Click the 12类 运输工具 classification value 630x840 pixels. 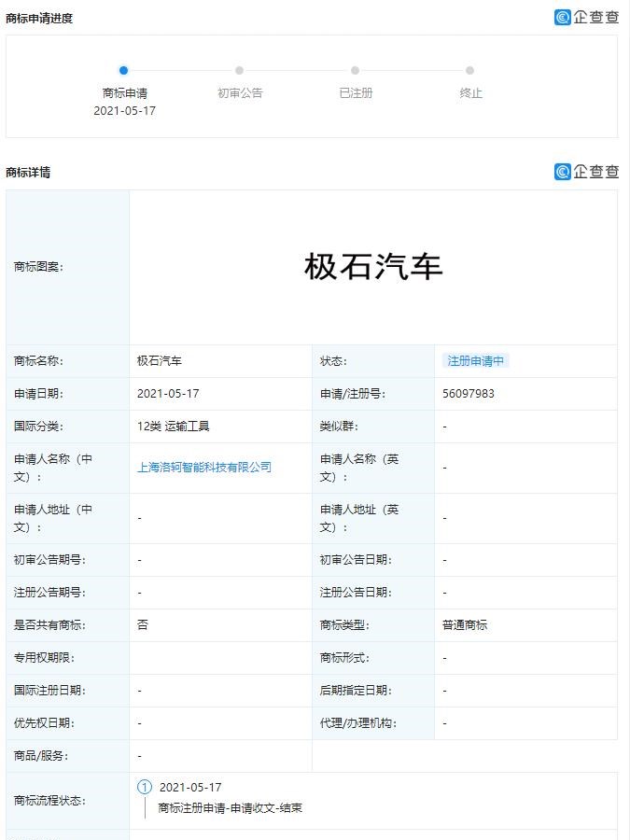click(174, 427)
